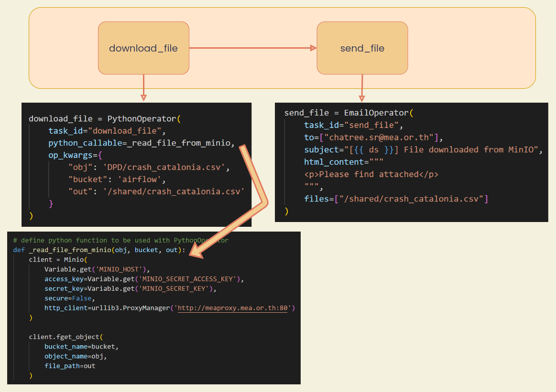Image resolution: width=556 pixels, height=392 pixels.
Task: Click the files attachment path in send_file
Action: tap(409, 199)
